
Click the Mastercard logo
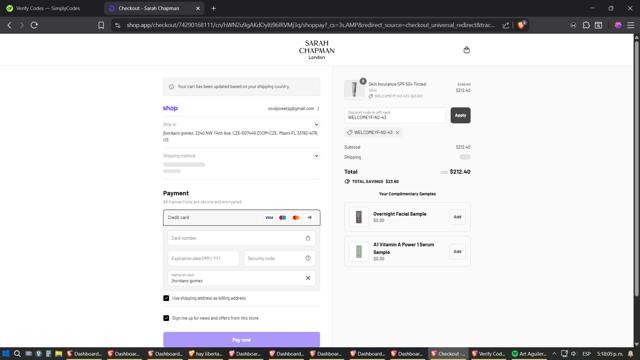296,218
